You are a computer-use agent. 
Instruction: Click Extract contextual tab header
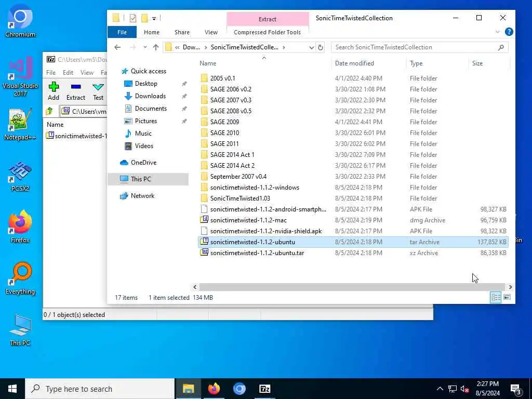(268, 19)
